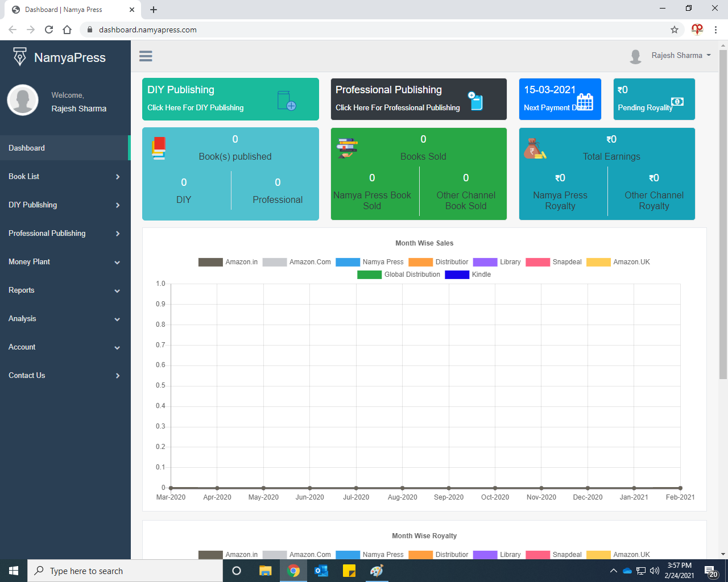Click the red browser extension icon
Viewport: 728px width, 582px height.
click(x=697, y=29)
